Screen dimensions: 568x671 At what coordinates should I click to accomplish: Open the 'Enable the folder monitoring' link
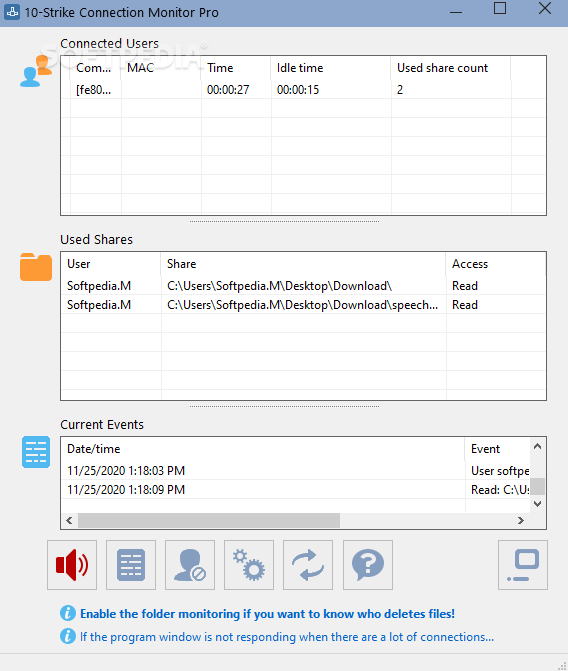pyautogui.click(x=268, y=614)
